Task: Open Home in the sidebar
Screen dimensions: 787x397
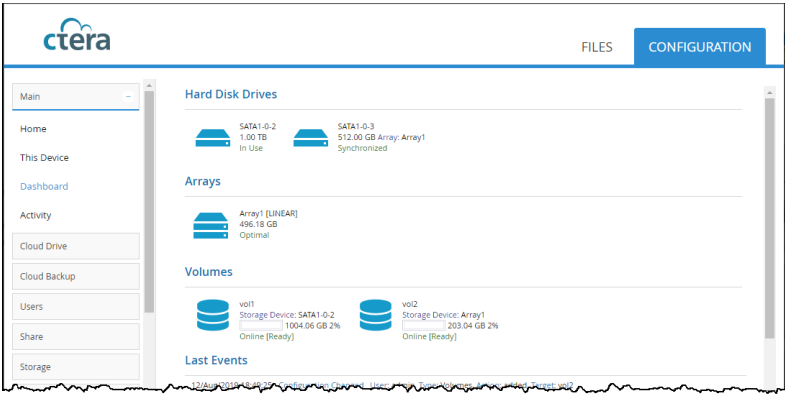Action: click(x=33, y=129)
